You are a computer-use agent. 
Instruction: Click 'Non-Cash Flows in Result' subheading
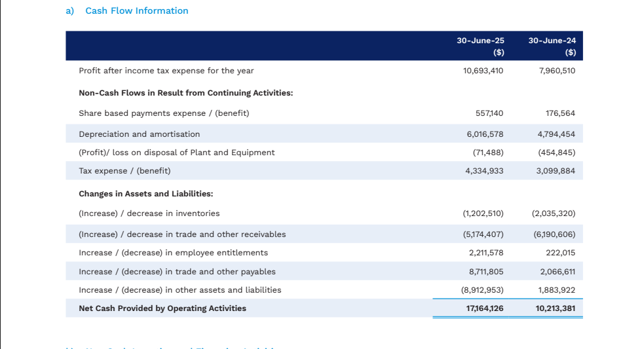[x=185, y=93]
